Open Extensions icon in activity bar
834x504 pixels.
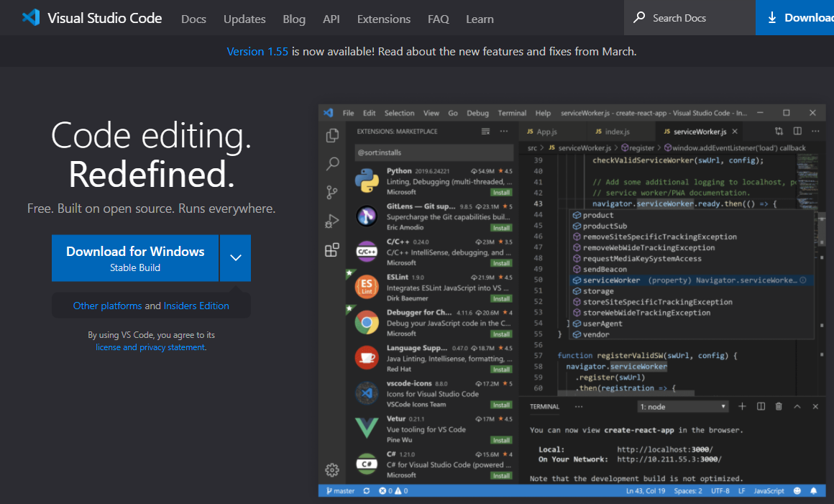332,249
